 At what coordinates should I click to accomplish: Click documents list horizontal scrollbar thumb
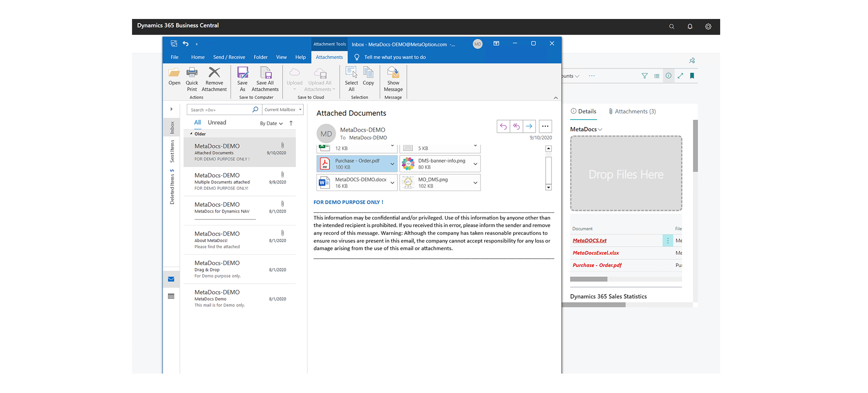click(x=589, y=279)
